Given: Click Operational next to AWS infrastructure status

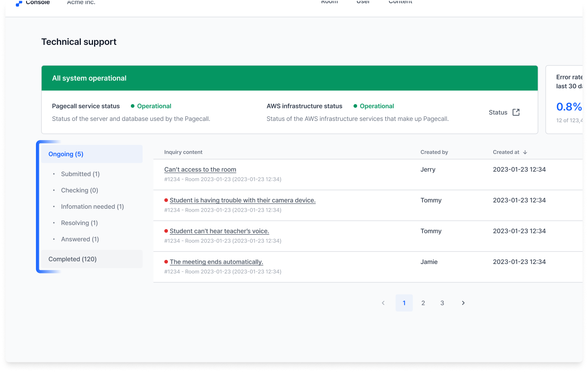Looking at the screenshot, I should tap(377, 106).
